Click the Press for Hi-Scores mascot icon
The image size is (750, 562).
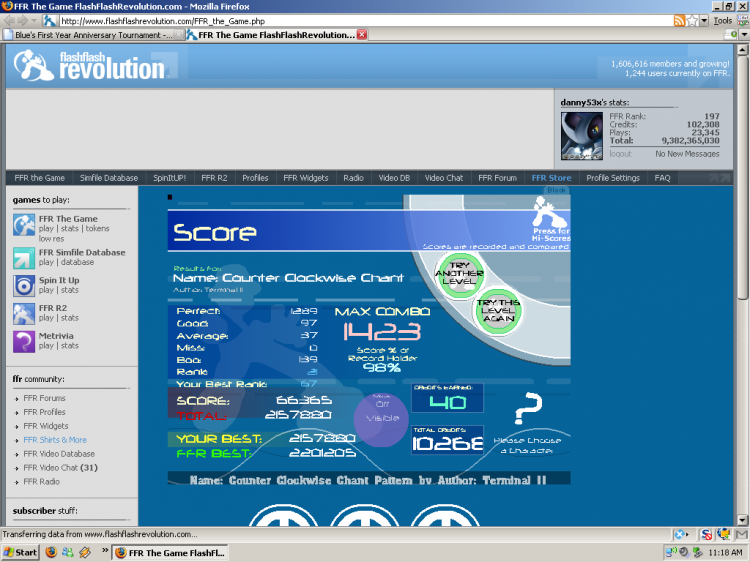click(550, 213)
